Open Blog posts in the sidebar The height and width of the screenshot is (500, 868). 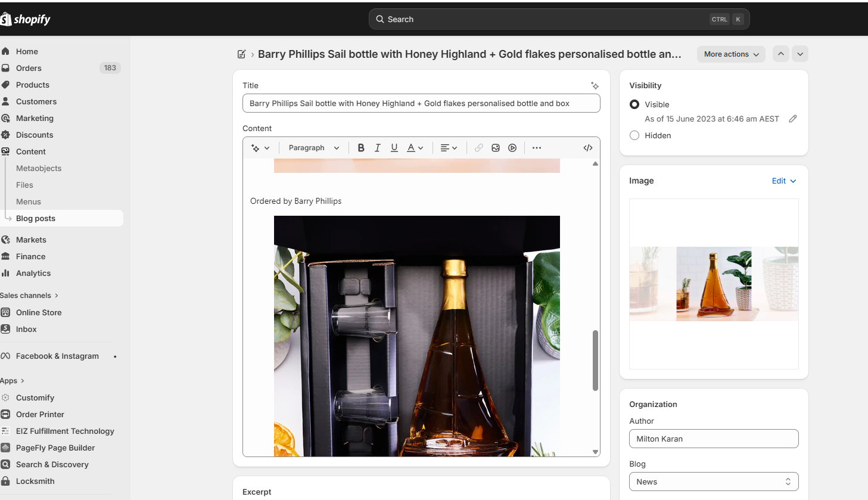[36, 218]
